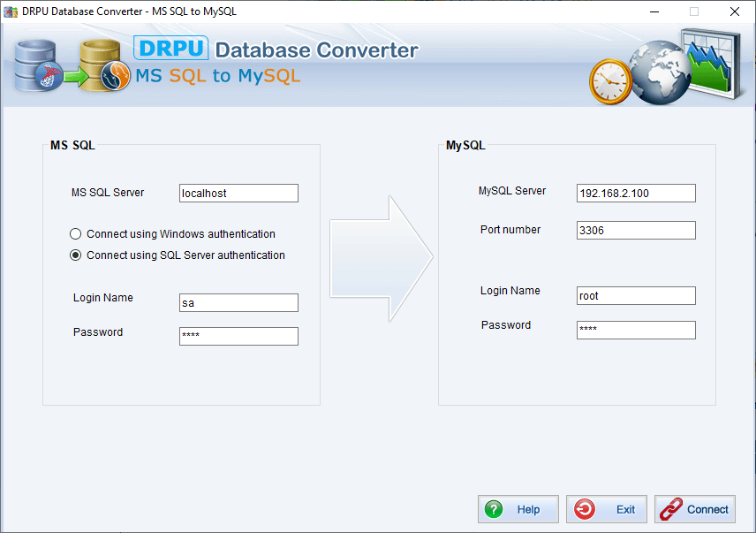Click the globe icon in the header
This screenshot has width=756, height=533.
[660, 72]
